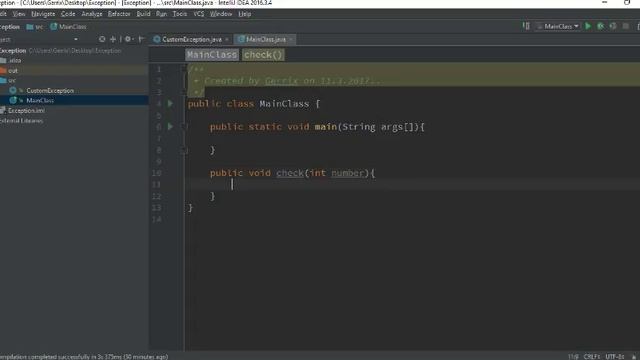Close the MainClass.java tab
This screenshot has height=360, width=640.
click(291, 40)
